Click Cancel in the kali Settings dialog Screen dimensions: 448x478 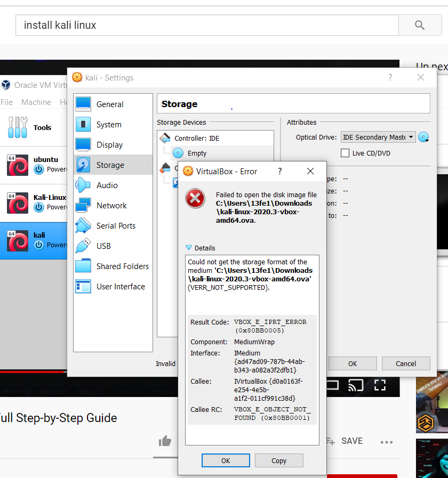click(405, 363)
